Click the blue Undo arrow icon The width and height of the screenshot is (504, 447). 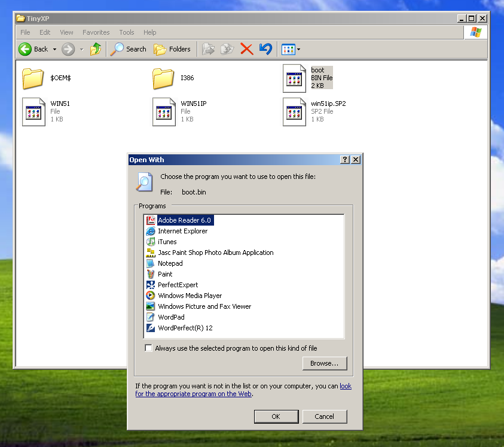pos(265,49)
